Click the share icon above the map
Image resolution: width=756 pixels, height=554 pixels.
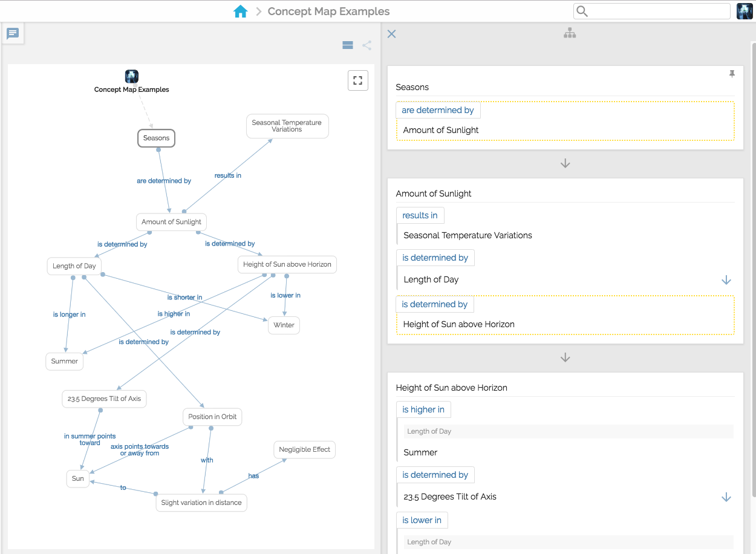click(x=367, y=45)
